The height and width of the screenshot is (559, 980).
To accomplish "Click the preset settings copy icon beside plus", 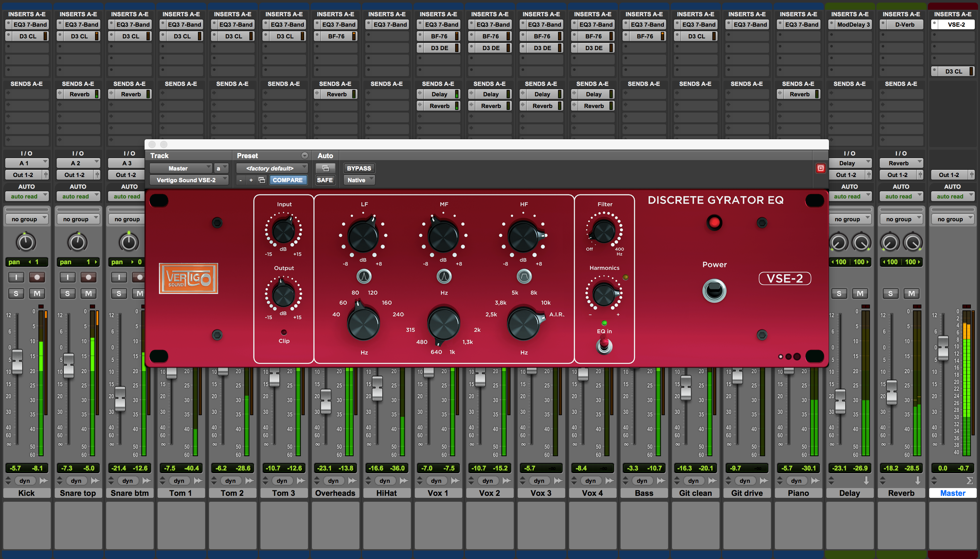I will pyautogui.click(x=262, y=180).
